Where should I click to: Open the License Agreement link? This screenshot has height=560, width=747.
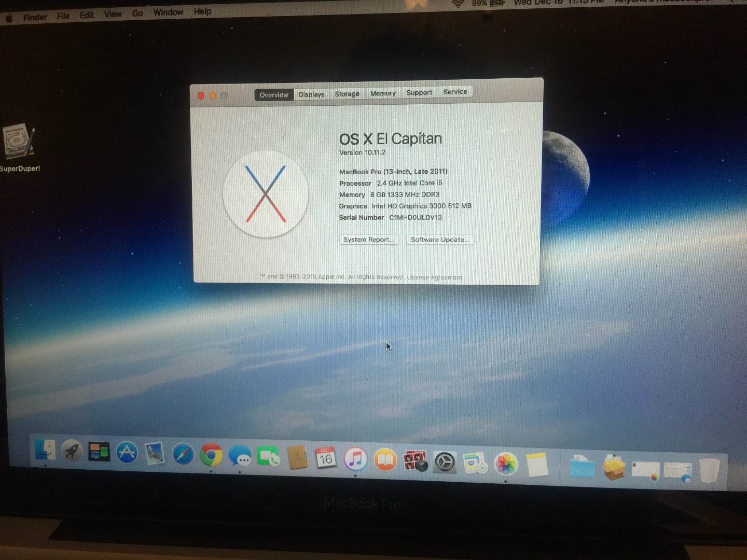(435, 277)
